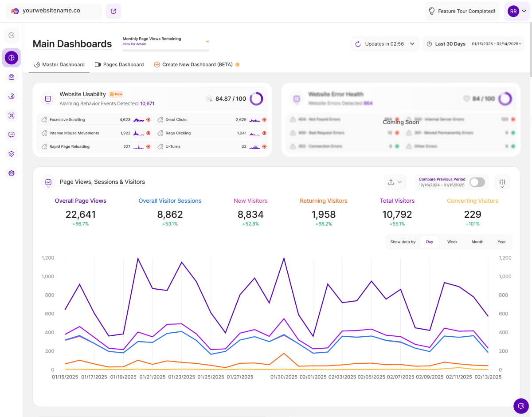Click the open-website external link icon
Viewport: 532px width, 417px height.
coord(113,11)
